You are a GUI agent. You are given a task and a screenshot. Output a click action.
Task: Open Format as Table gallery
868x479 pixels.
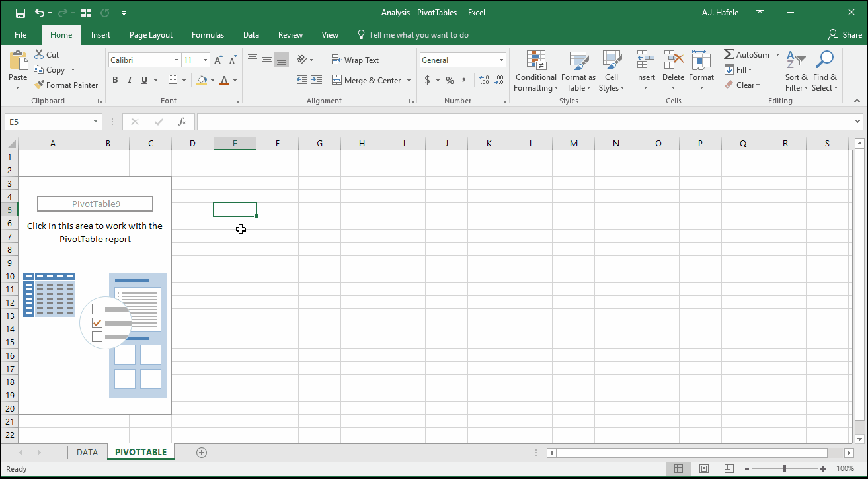[578, 71]
